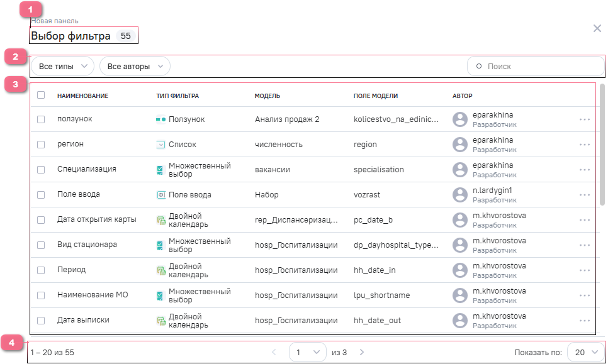Open the Все авторы dropdown

pos(135,66)
